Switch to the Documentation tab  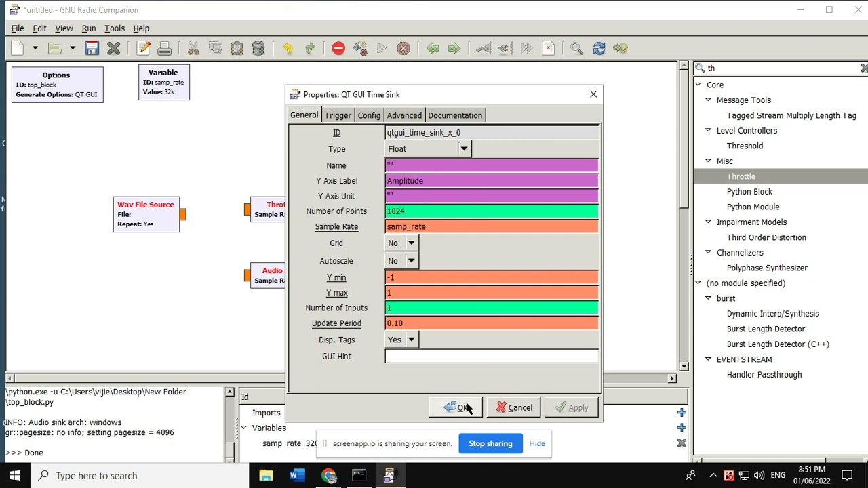[x=455, y=115]
